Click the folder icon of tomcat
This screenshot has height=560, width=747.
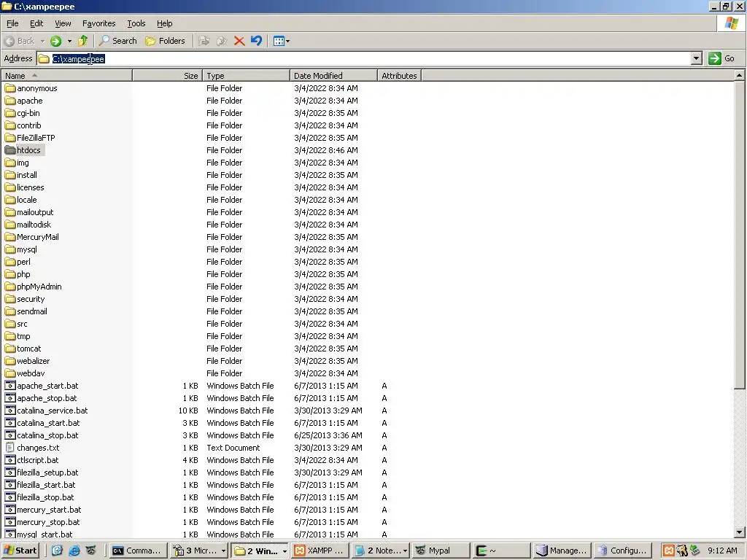[x=10, y=348]
